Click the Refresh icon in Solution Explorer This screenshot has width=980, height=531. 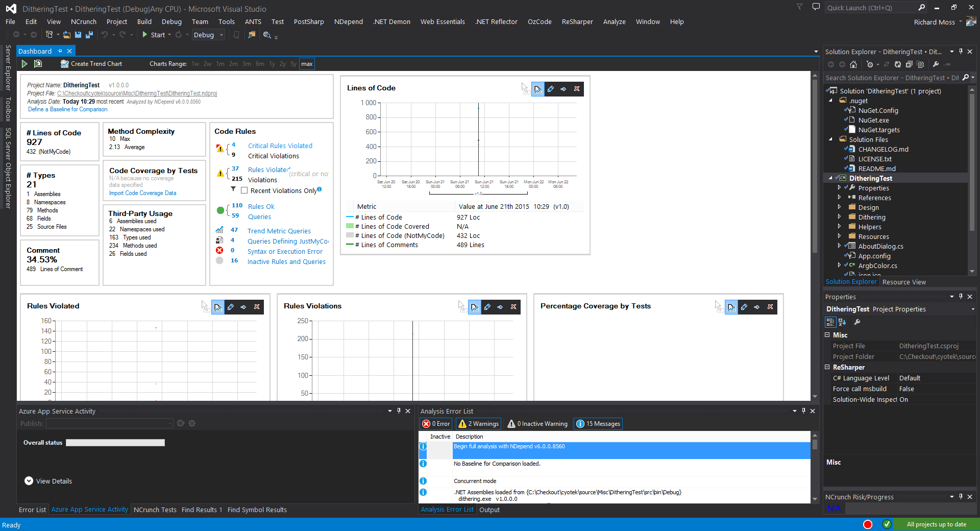[897, 65]
